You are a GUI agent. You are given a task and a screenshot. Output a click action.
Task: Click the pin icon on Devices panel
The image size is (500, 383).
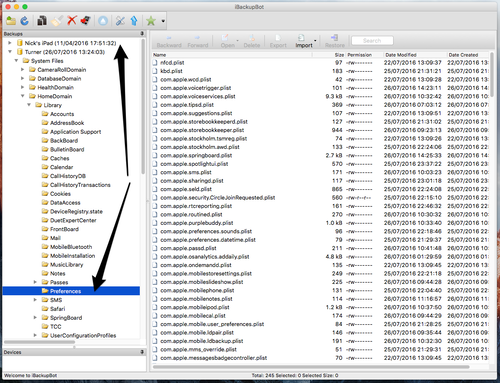click(142, 352)
